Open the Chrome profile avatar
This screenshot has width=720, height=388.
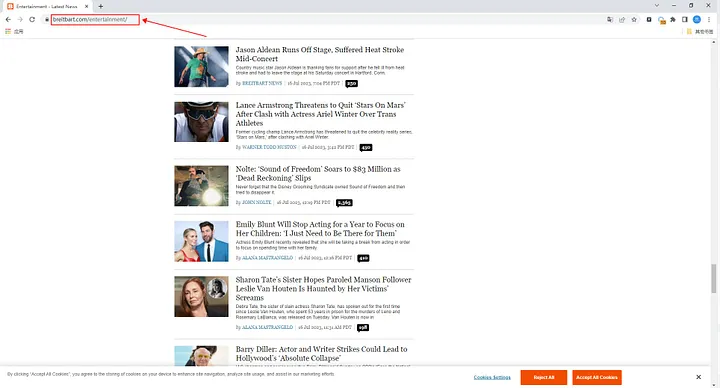[697, 19]
